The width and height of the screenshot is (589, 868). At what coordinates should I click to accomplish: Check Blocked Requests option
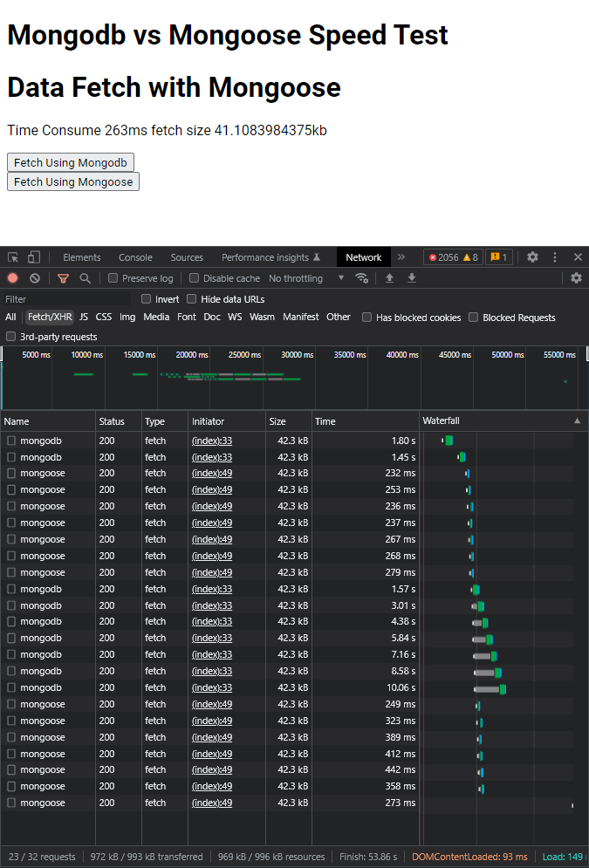click(x=473, y=318)
